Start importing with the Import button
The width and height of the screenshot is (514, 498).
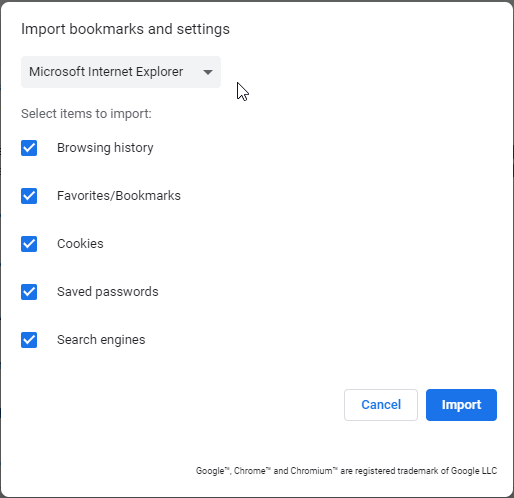461,405
